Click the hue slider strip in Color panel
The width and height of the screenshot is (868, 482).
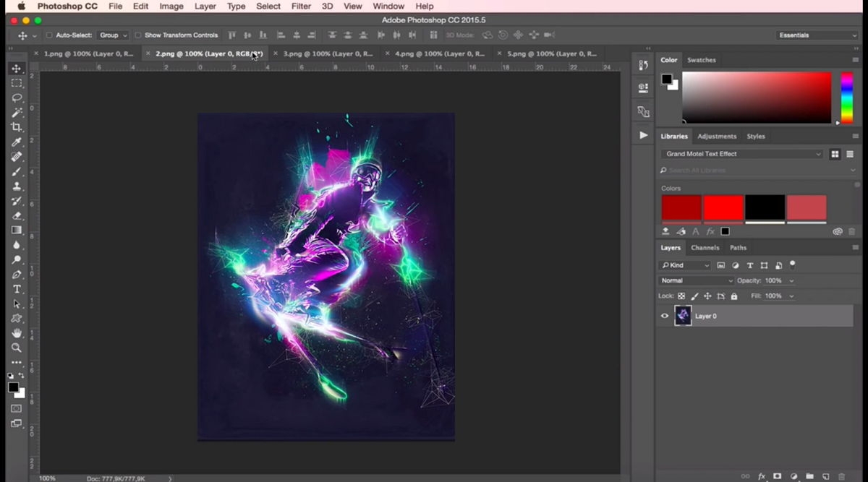[846, 97]
